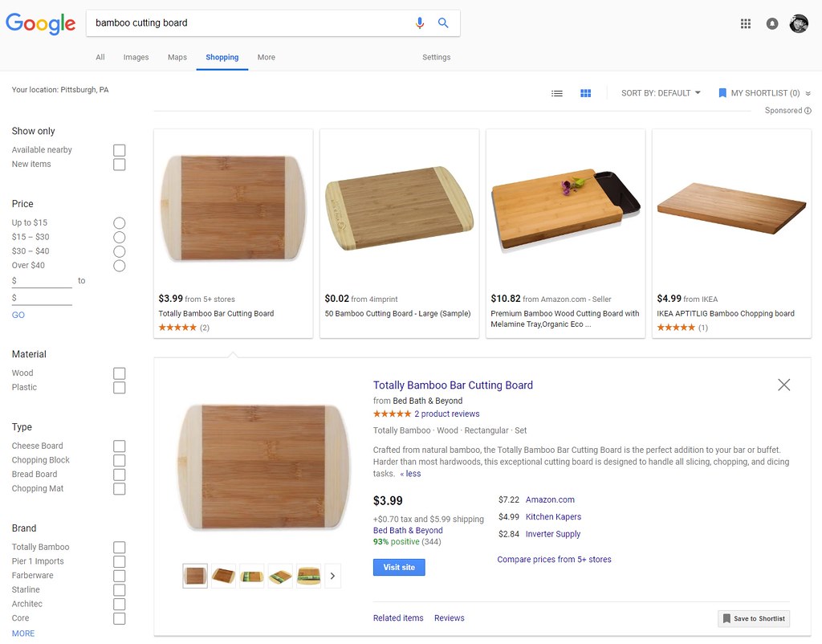Image resolution: width=822 pixels, height=644 pixels.
Task: Expand more brands with MORE link
Action: (x=23, y=634)
